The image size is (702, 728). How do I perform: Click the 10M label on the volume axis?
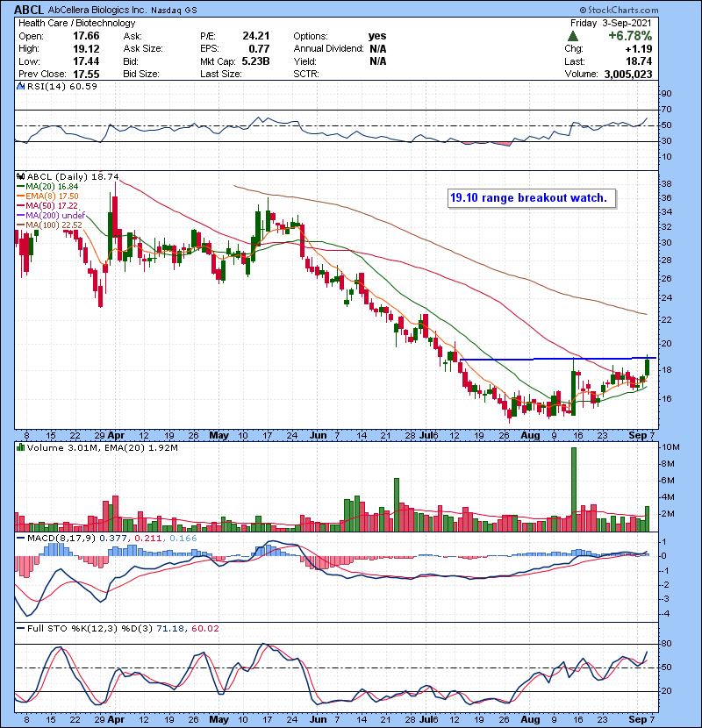pos(671,447)
